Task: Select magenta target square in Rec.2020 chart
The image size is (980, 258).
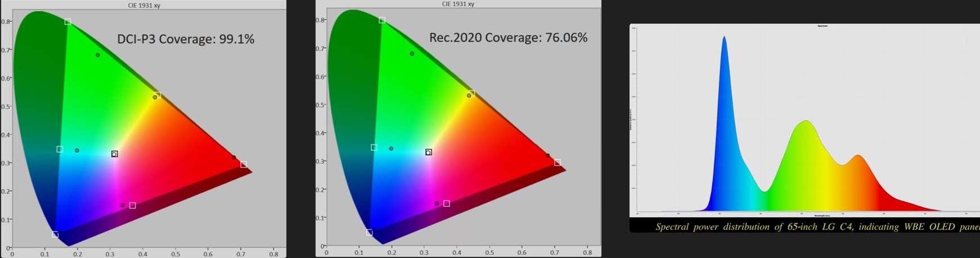Action: tap(447, 203)
